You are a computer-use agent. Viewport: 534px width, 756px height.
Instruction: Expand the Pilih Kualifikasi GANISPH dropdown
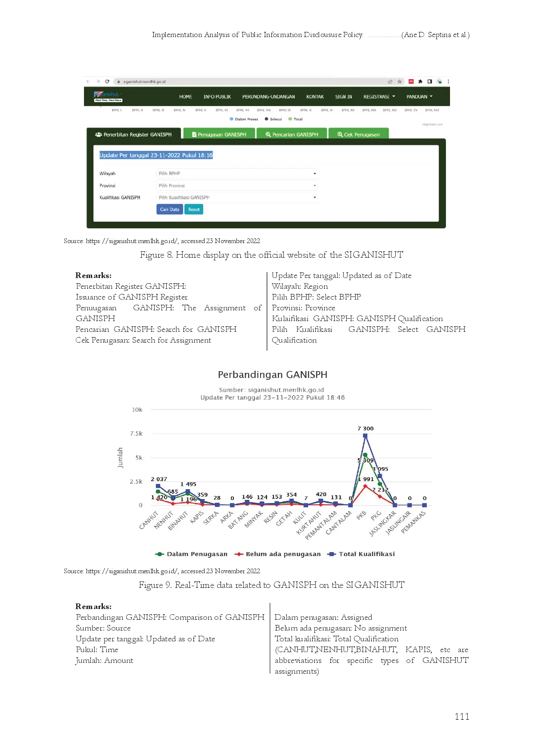237,197
